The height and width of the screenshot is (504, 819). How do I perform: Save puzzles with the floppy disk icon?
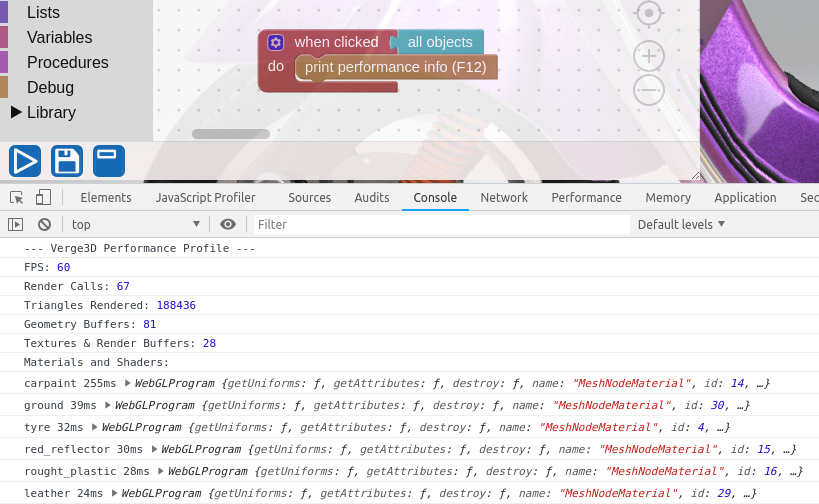pyautogui.click(x=67, y=161)
